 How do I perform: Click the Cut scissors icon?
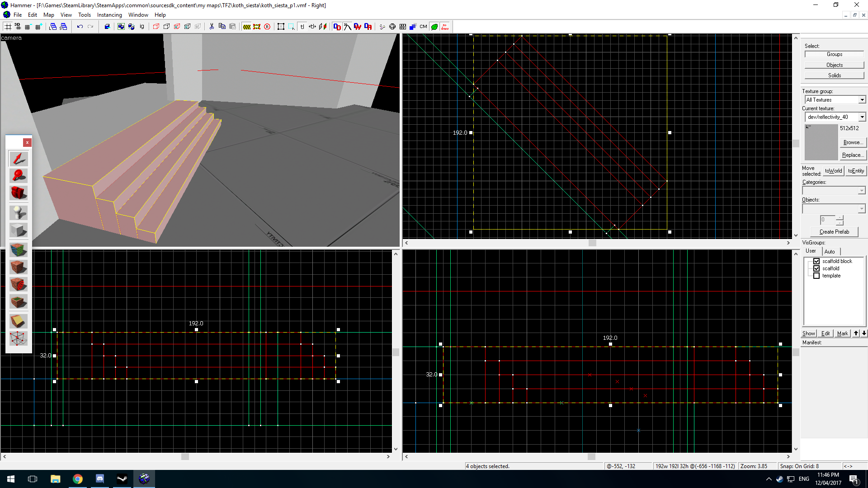click(212, 27)
